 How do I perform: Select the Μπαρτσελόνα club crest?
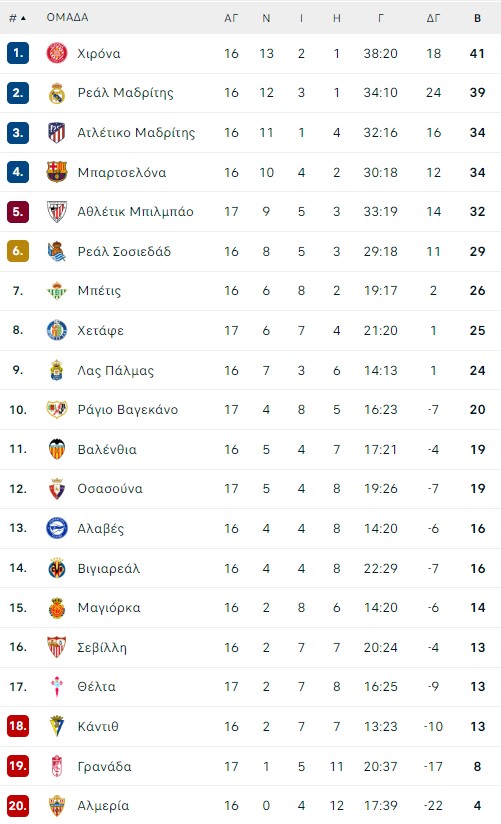(x=57, y=172)
